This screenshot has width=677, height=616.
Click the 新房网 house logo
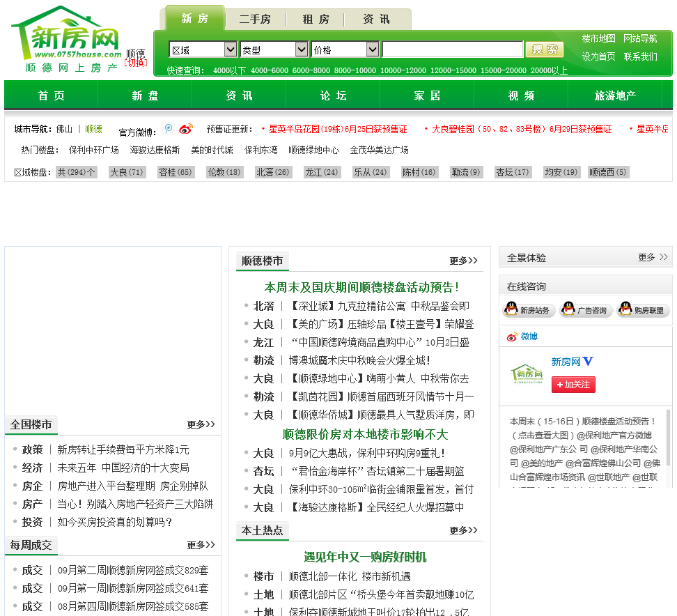click(x=66, y=39)
